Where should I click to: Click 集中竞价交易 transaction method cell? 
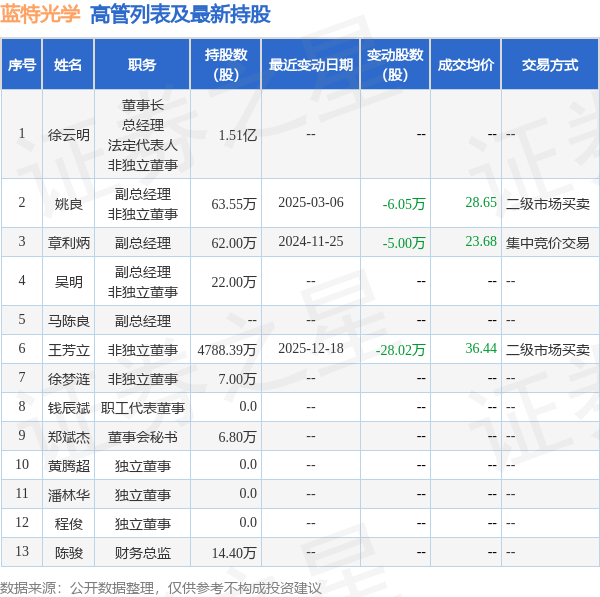pos(548,242)
